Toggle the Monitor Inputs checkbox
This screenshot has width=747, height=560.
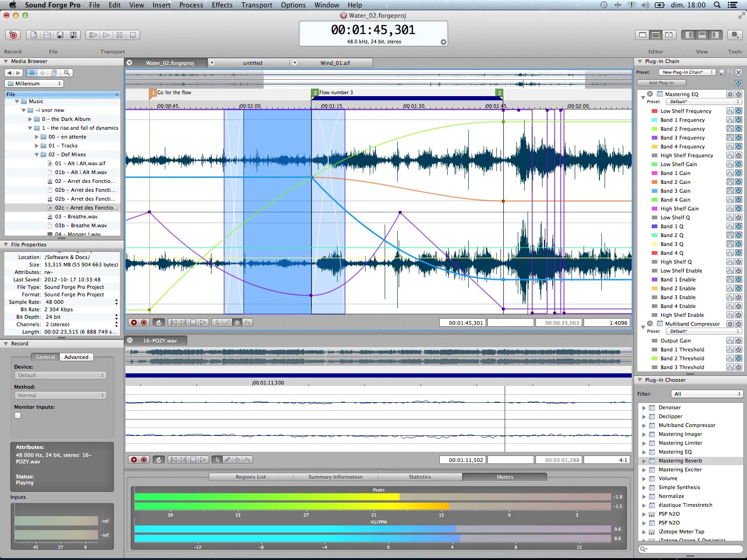point(18,415)
